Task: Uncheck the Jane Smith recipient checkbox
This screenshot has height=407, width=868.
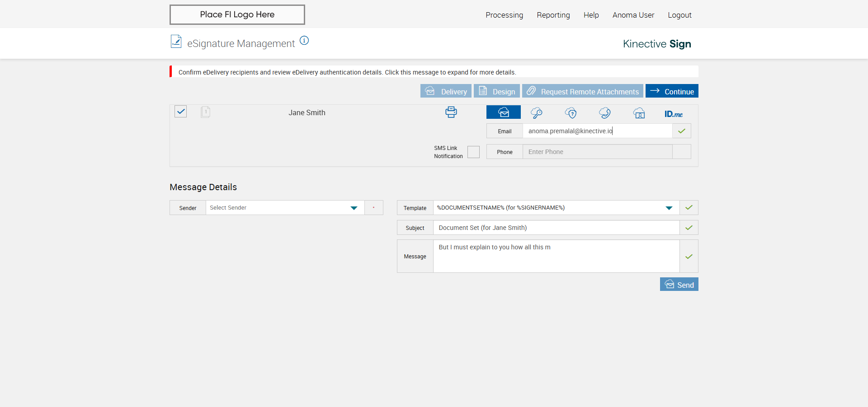Action: pos(181,112)
